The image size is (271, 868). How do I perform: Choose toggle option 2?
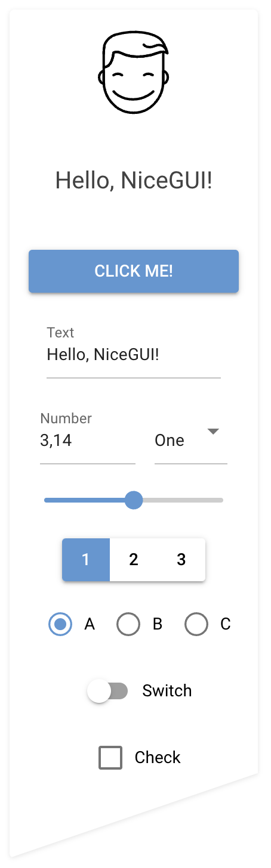pyautogui.click(x=134, y=560)
